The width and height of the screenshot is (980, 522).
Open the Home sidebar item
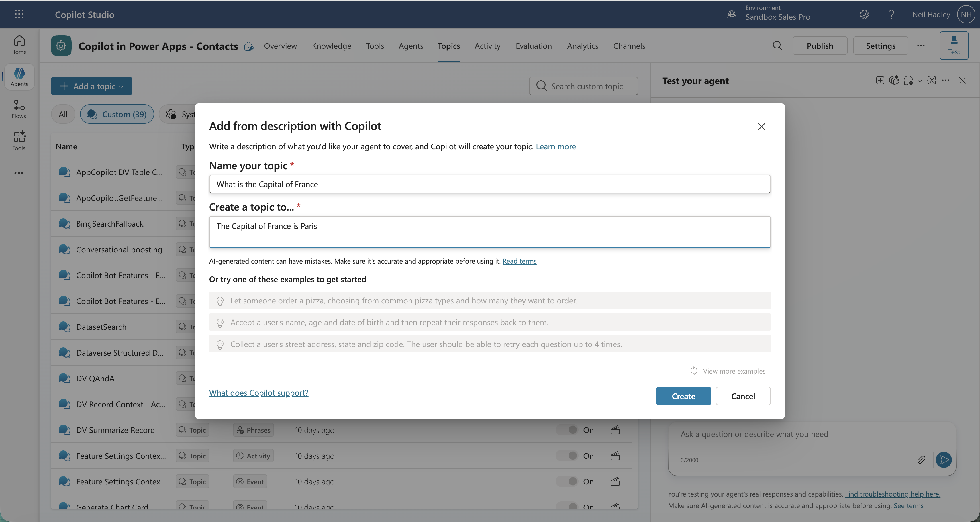click(19, 44)
